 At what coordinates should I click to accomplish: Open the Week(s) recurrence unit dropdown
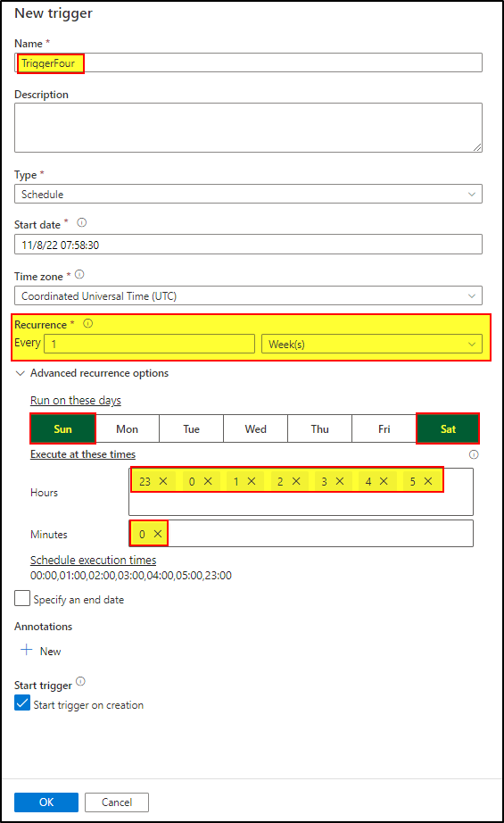372,345
